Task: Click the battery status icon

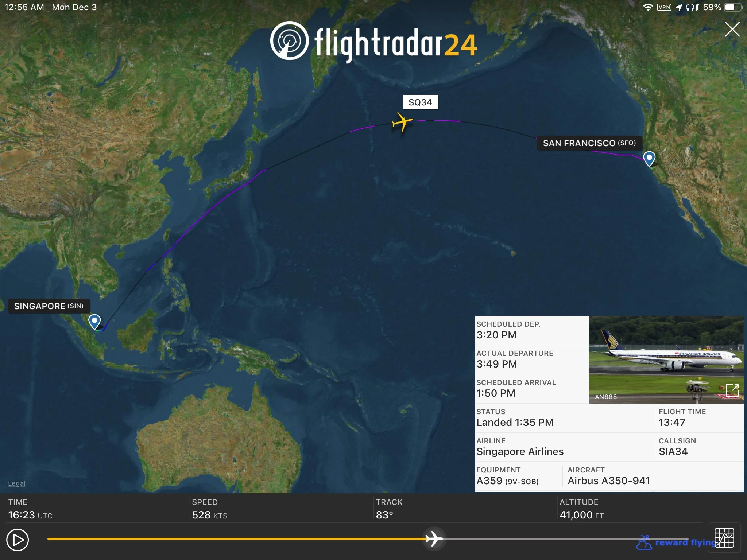Action: tap(733, 7)
